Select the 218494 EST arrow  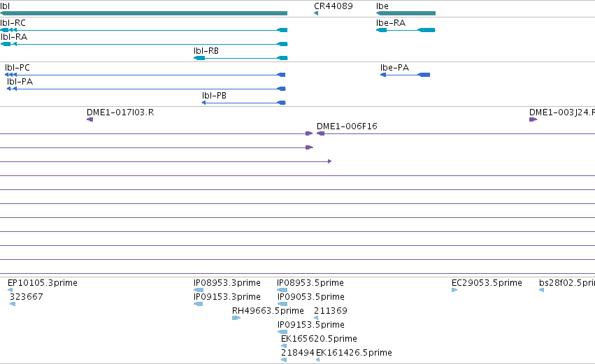pyautogui.click(x=284, y=360)
